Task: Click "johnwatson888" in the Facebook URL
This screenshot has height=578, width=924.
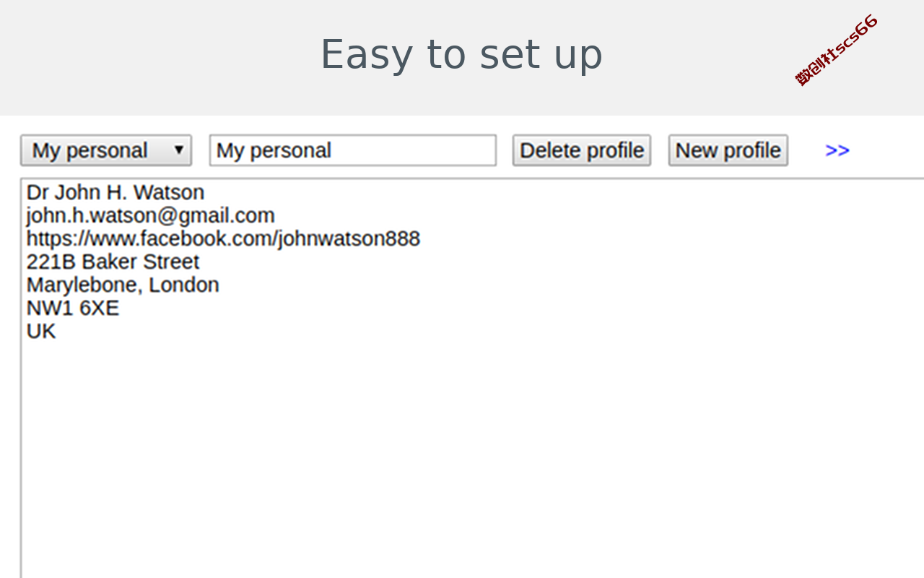Action: [349, 238]
